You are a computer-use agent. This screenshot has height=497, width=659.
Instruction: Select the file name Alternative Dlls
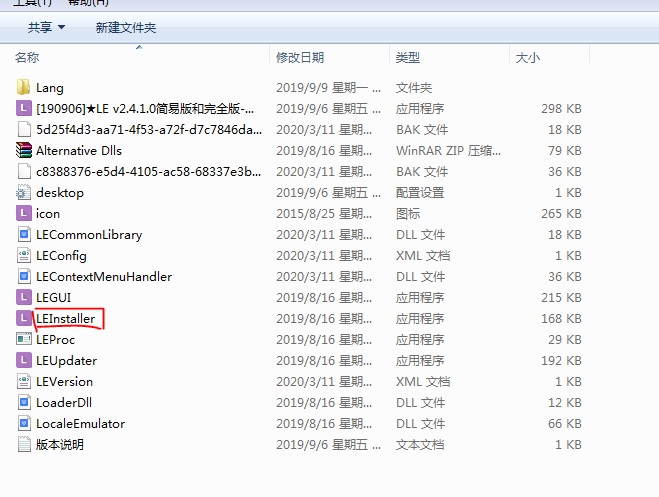point(79,150)
